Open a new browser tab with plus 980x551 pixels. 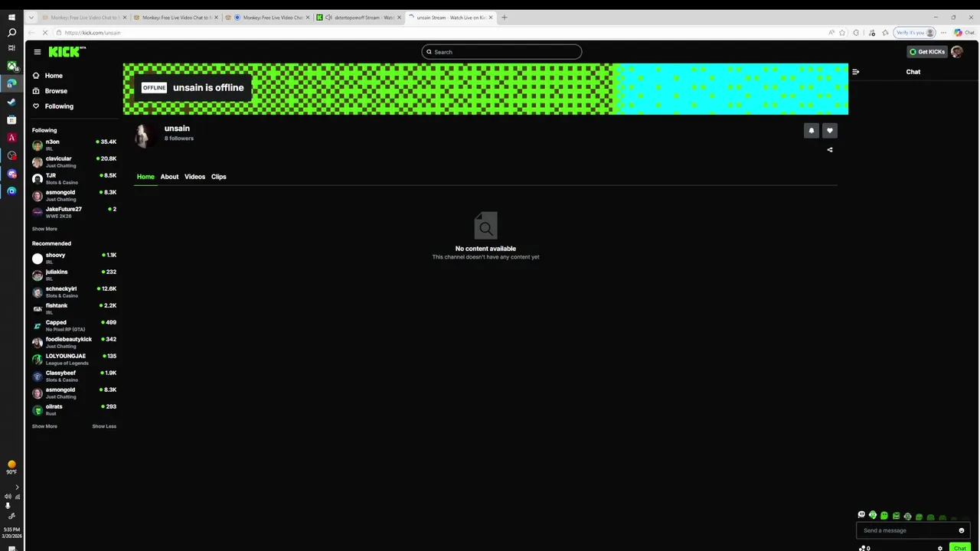(x=504, y=17)
